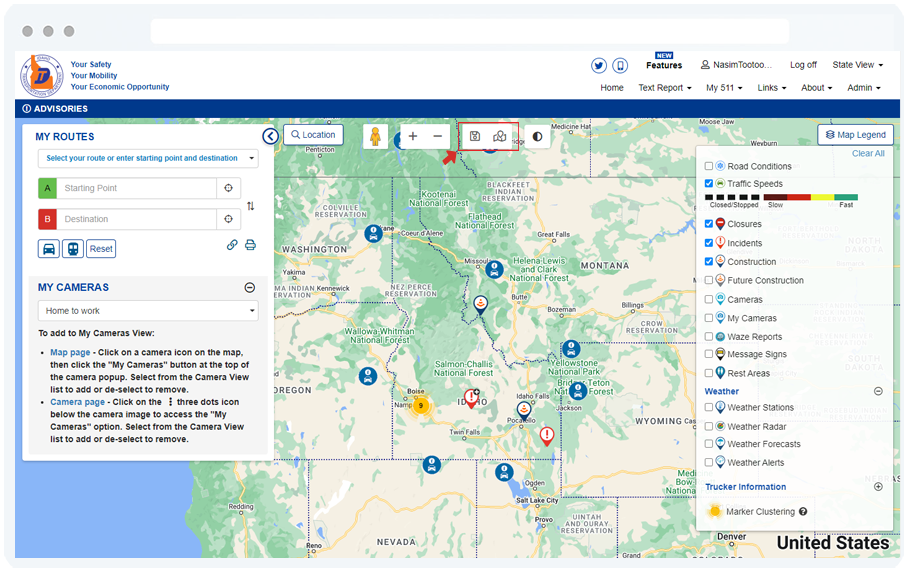Collapse the My Cameras section

point(250,287)
